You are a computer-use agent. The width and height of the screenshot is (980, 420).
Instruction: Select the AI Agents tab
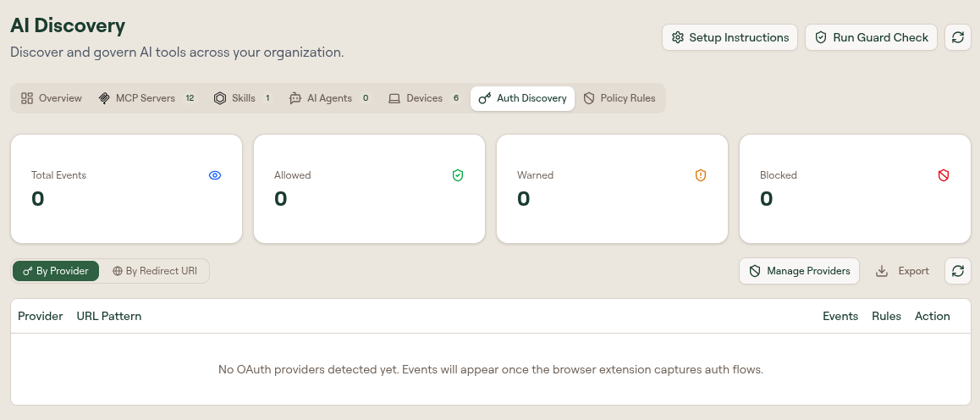(x=329, y=98)
